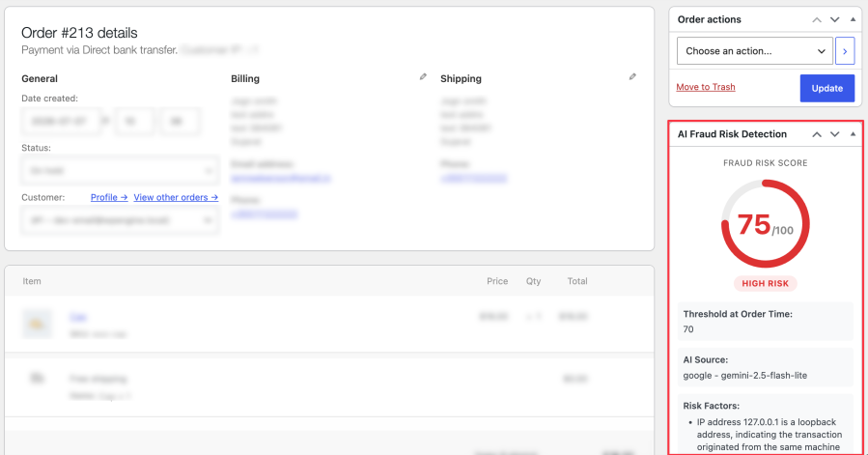Click the Total column header
Viewport: 868px width, 455px height.
576,281
